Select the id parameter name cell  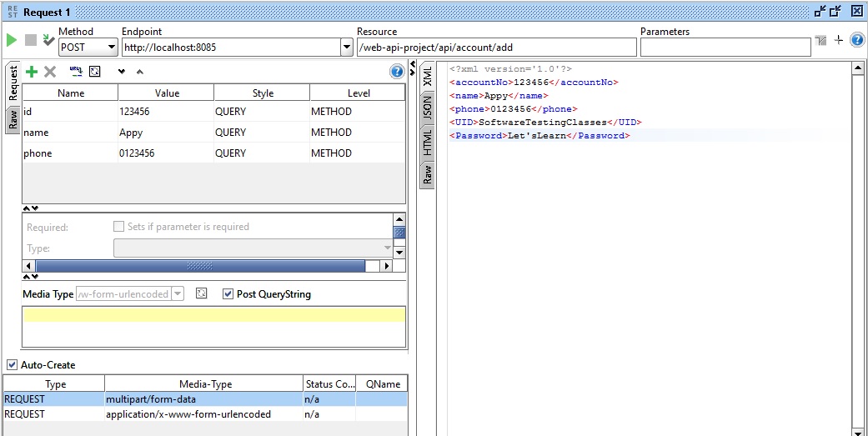70,111
